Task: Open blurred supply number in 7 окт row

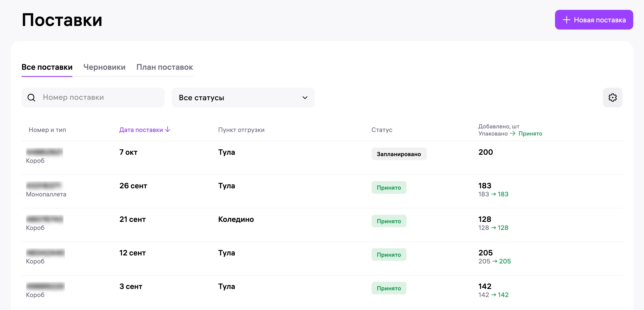Action: [44, 152]
